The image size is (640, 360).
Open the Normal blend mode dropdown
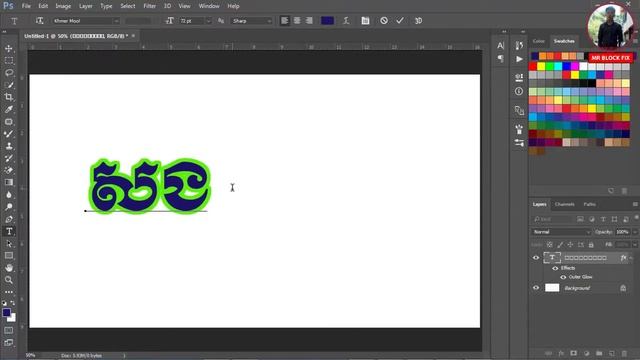[x=561, y=232]
